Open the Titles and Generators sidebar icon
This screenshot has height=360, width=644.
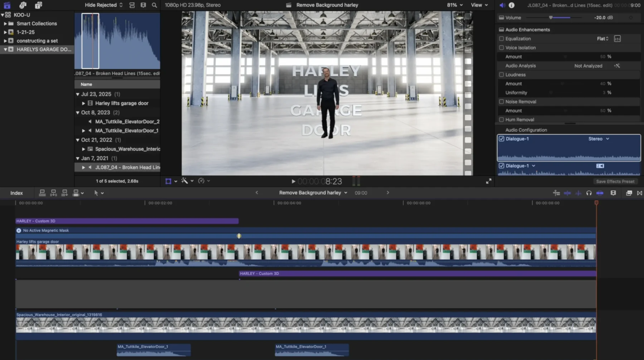[38, 5]
